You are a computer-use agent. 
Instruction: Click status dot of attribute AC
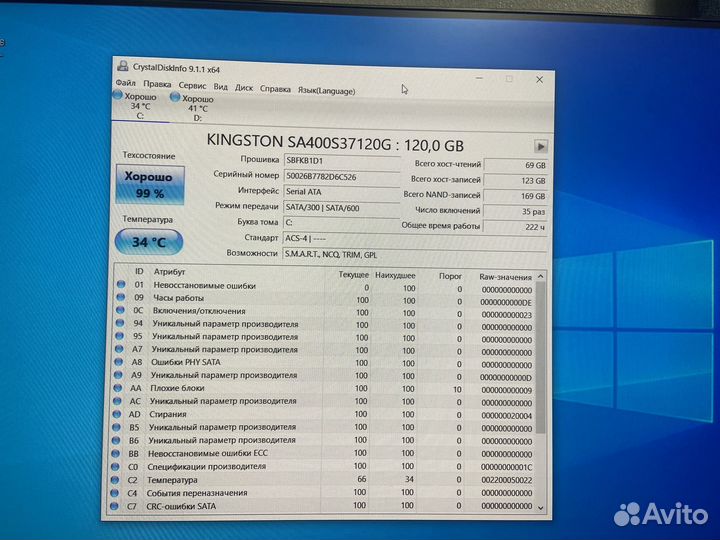(x=117, y=401)
